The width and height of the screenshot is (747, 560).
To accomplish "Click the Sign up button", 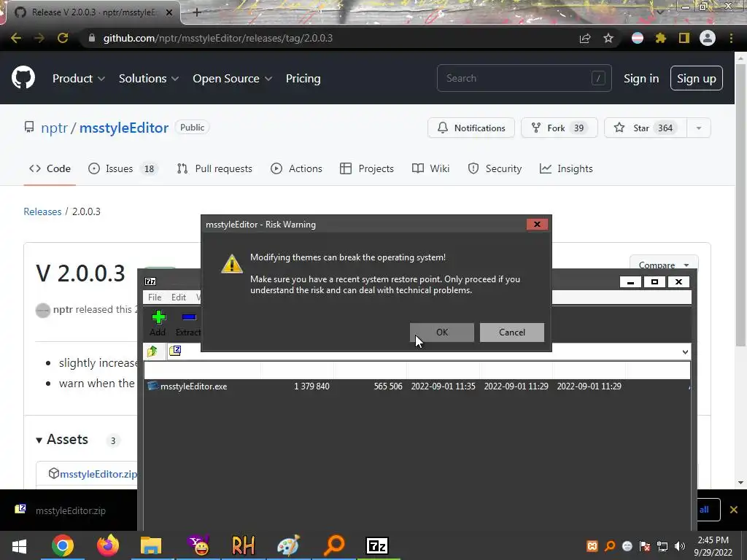I will click(696, 78).
